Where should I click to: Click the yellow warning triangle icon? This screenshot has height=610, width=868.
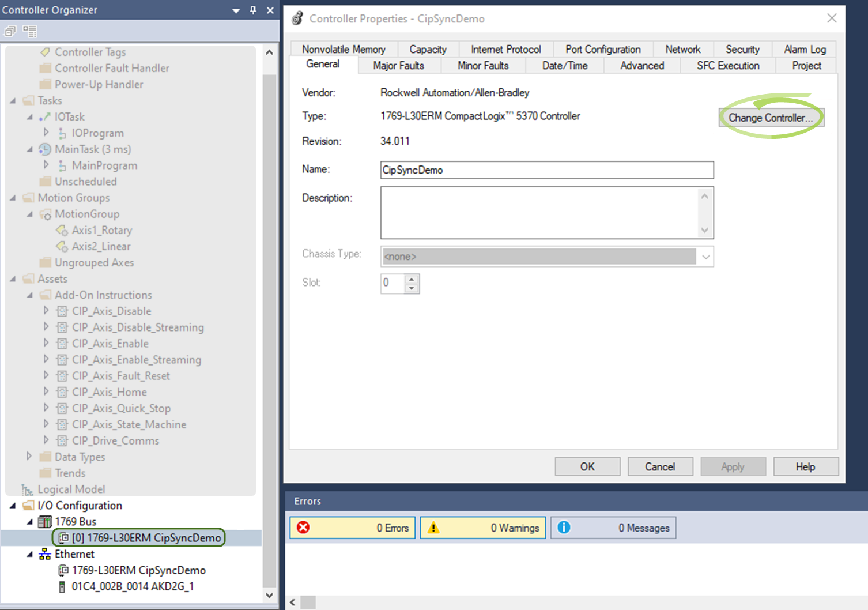pos(433,528)
